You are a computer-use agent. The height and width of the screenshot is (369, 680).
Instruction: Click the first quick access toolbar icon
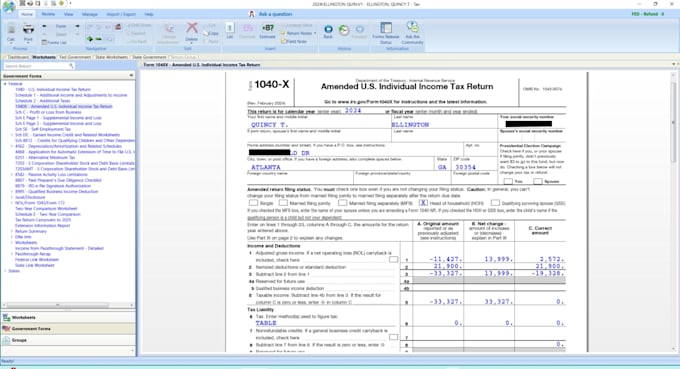point(23,3)
